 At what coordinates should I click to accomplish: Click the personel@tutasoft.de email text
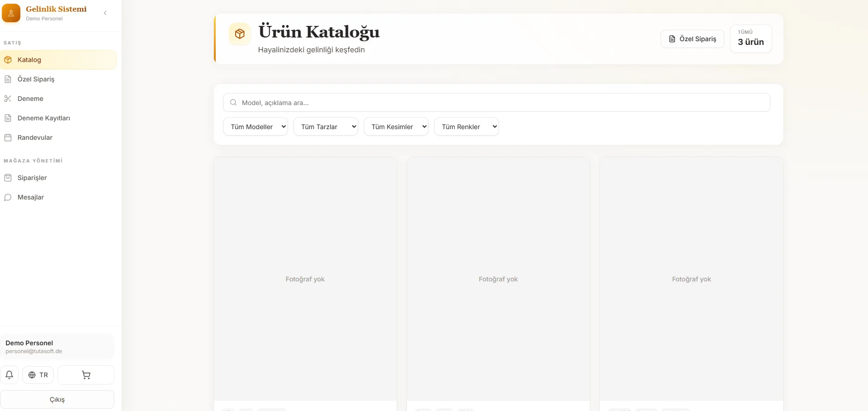click(34, 351)
